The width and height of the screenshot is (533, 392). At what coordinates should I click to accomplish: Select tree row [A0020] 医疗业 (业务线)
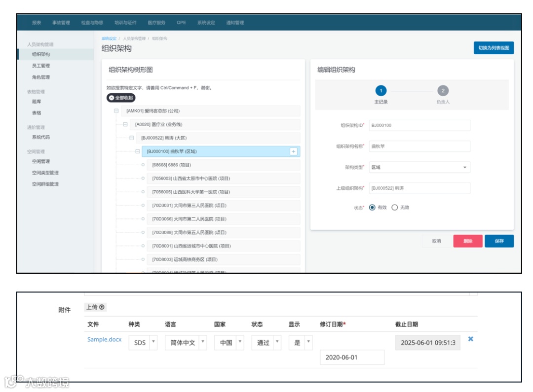point(215,125)
